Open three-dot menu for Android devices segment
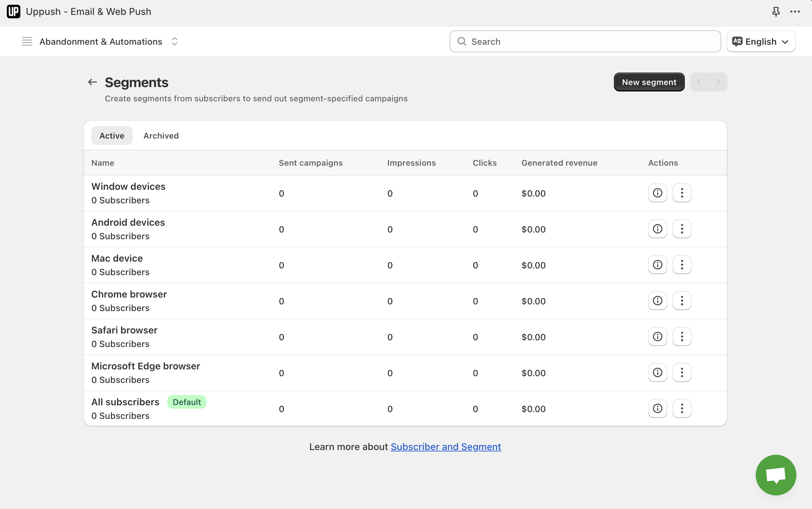The image size is (812, 509). pos(682,229)
